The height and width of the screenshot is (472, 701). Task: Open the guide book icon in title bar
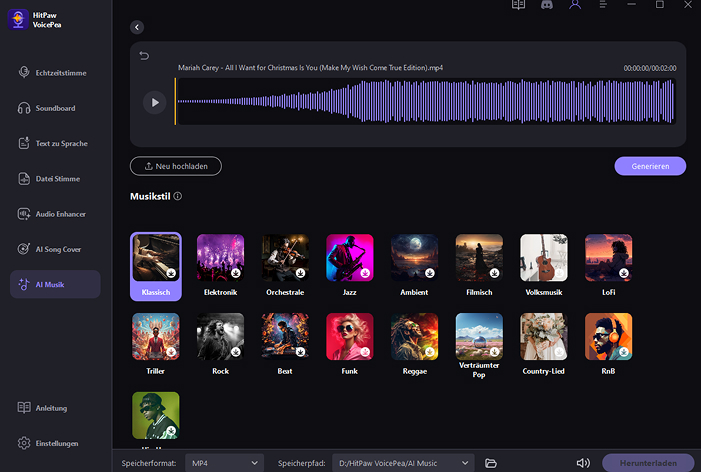518,4
